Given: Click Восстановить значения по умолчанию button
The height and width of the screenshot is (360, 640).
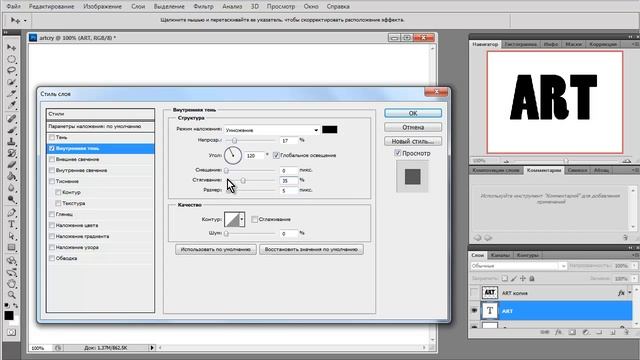Looking at the screenshot, I should (311, 249).
